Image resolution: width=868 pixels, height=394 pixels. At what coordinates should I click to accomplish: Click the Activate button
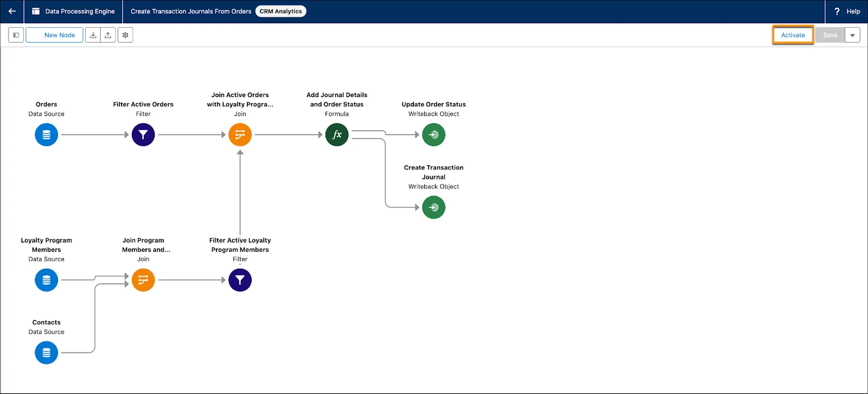pos(793,35)
